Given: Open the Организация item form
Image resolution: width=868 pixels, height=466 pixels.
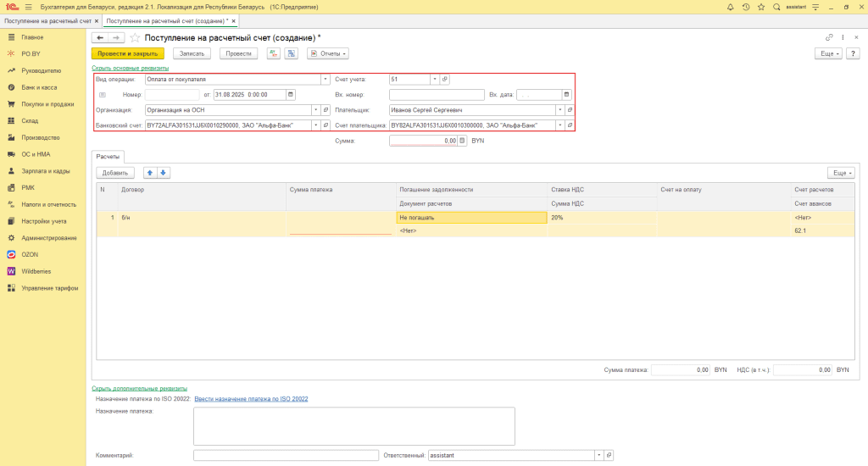Looking at the screenshot, I should (x=325, y=110).
